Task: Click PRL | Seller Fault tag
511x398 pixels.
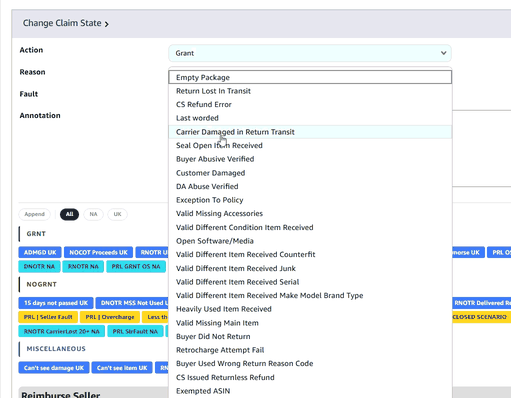Action: pyautogui.click(x=48, y=317)
